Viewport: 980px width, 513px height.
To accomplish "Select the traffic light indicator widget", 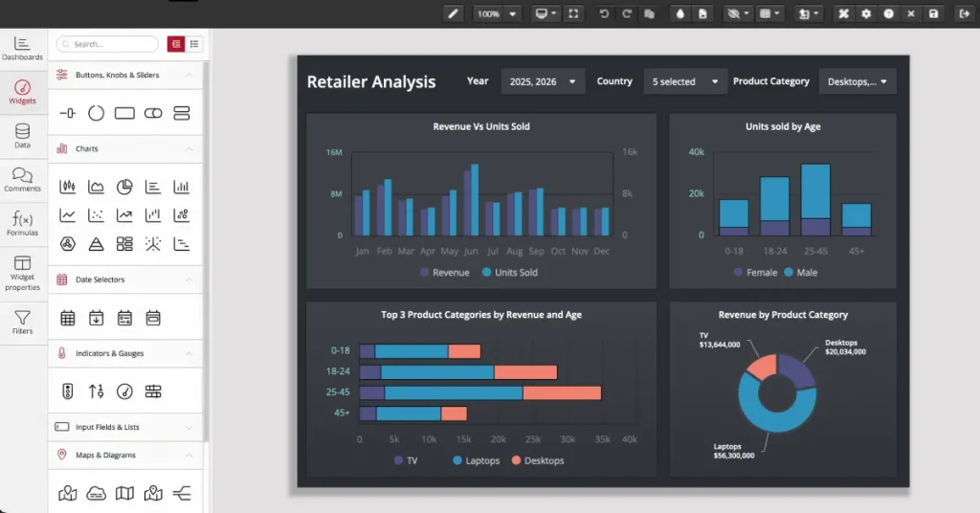I will (x=68, y=391).
